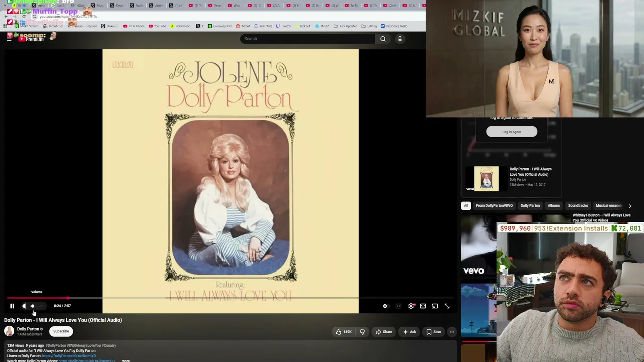Open the #DollyParton hashtag
This screenshot has height=362, width=644.
coord(56,345)
